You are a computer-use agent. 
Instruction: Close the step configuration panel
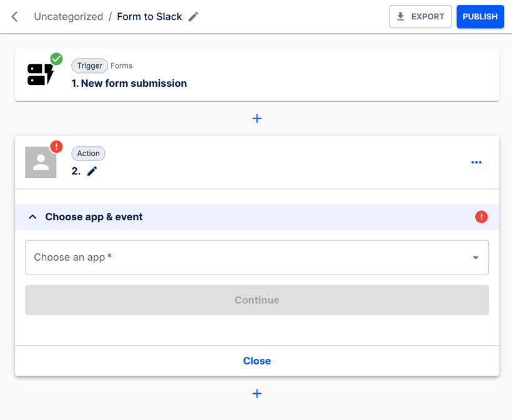coord(257,361)
